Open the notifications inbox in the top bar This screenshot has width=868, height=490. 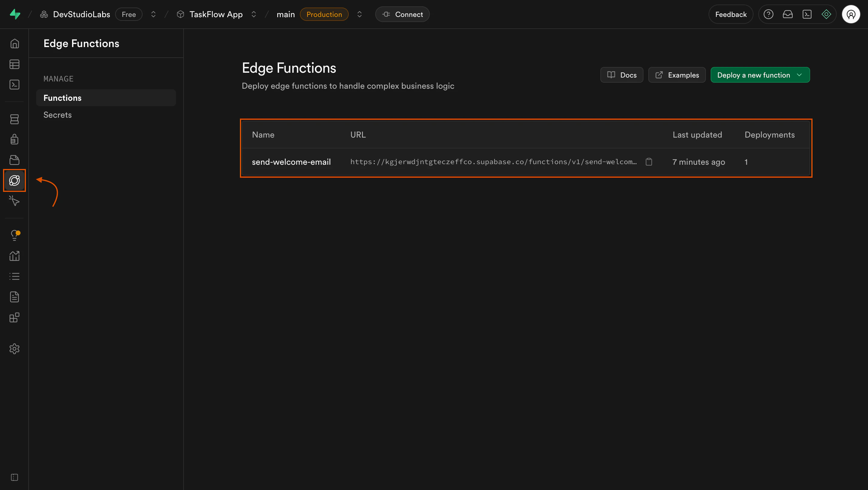788,14
